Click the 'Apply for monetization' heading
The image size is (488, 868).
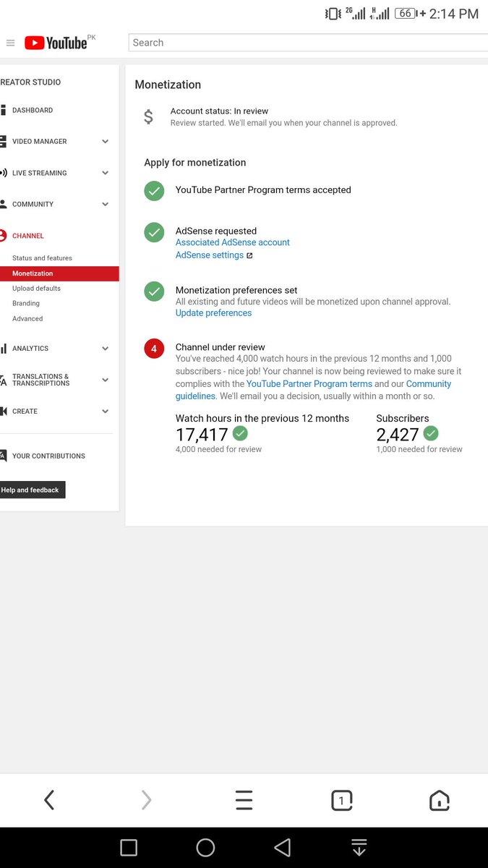click(x=195, y=163)
